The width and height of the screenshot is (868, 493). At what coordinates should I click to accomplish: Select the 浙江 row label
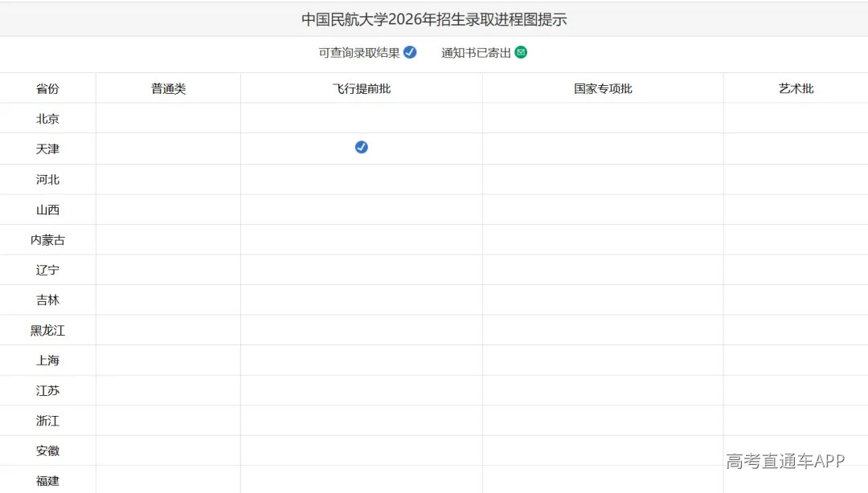(x=47, y=421)
